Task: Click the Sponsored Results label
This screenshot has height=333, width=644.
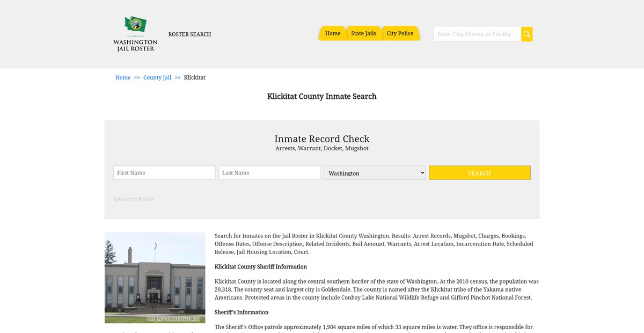Action: pos(134,199)
